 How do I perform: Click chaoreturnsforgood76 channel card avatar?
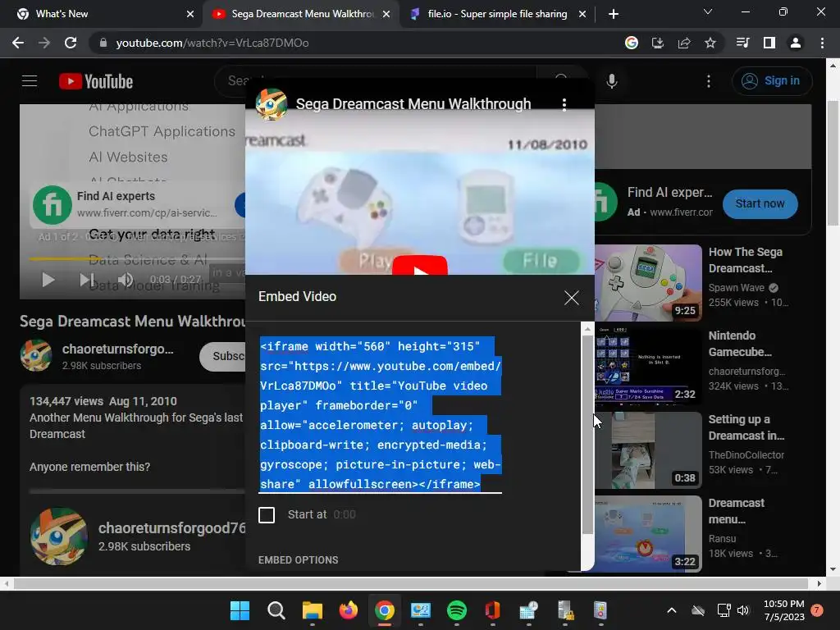pos(59,536)
